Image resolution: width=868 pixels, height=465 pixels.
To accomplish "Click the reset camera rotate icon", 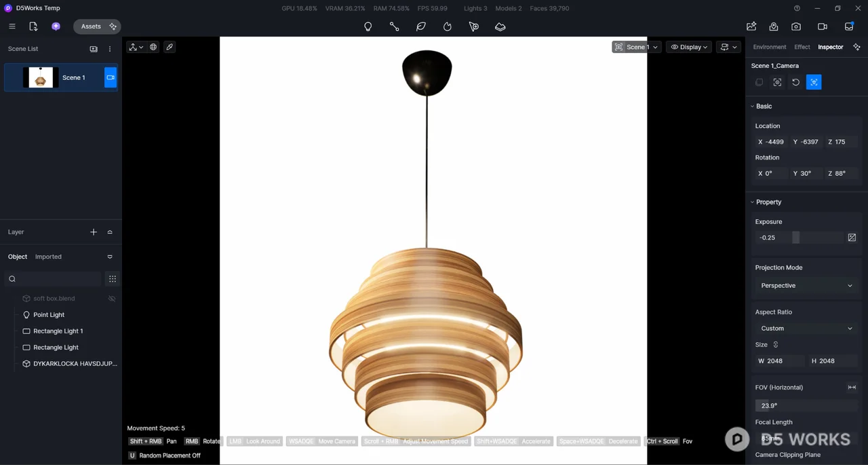I will [796, 82].
